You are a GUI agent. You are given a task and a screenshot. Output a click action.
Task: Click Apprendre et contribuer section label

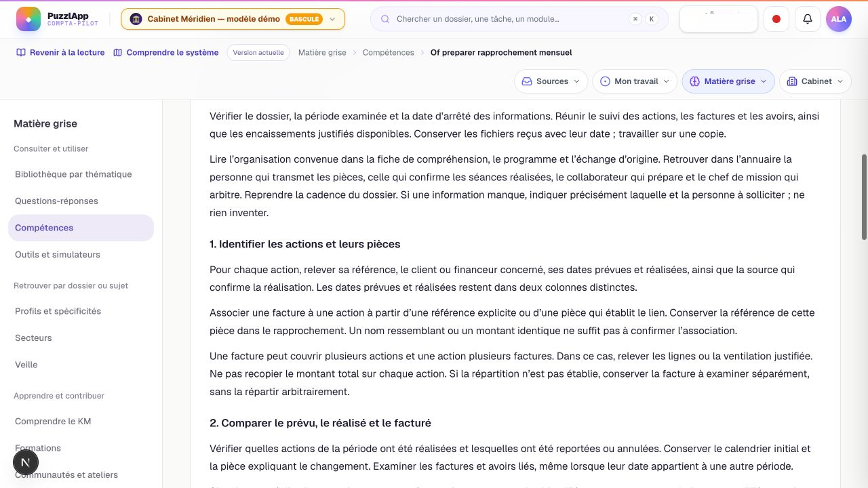point(59,395)
